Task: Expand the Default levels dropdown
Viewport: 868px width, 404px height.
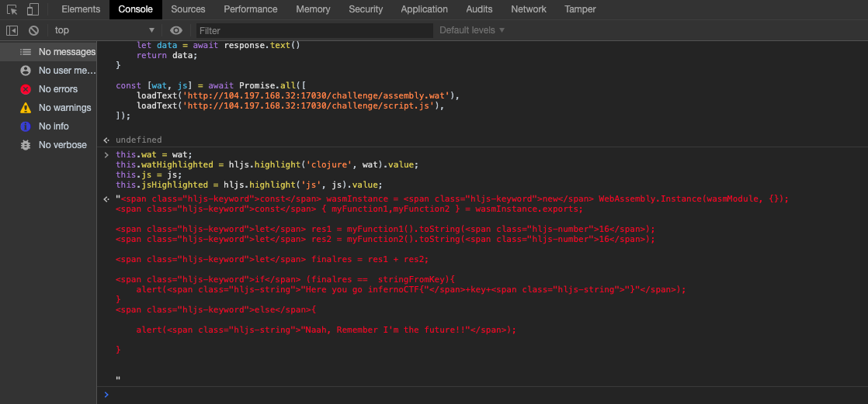Action: [471, 30]
